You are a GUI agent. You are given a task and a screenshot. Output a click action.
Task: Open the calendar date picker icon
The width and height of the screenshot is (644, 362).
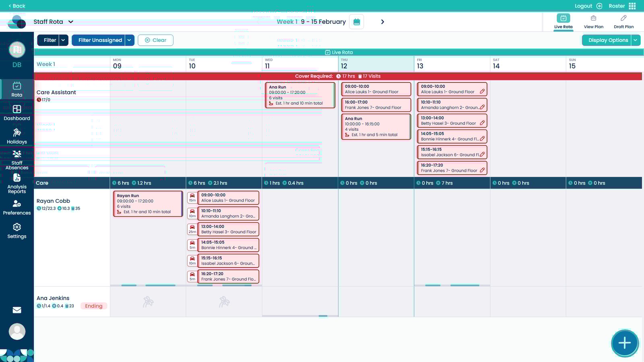point(357,22)
